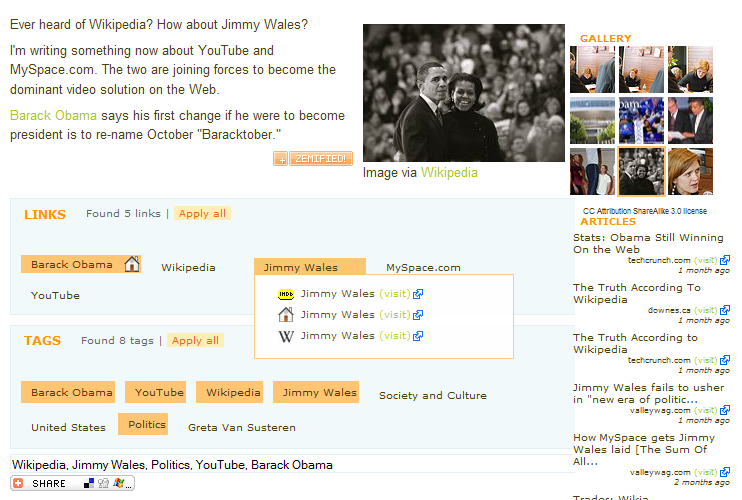Click the tags text input field
The height and width of the screenshot is (500, 742).
[290, 464]
